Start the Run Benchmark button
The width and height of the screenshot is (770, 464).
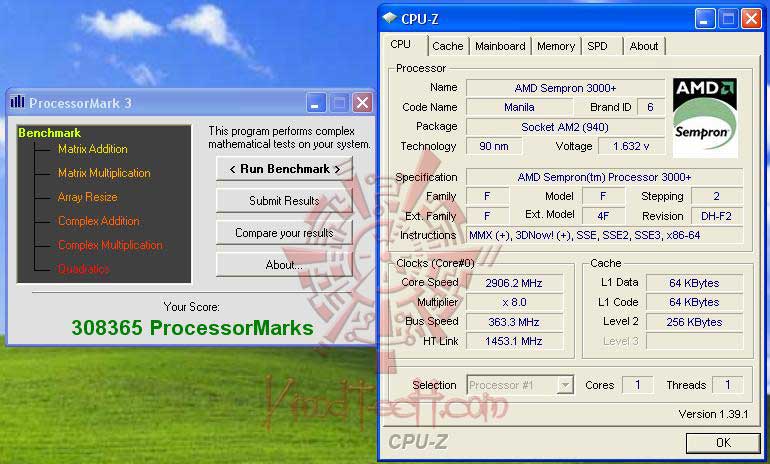(x=284, y=169)
